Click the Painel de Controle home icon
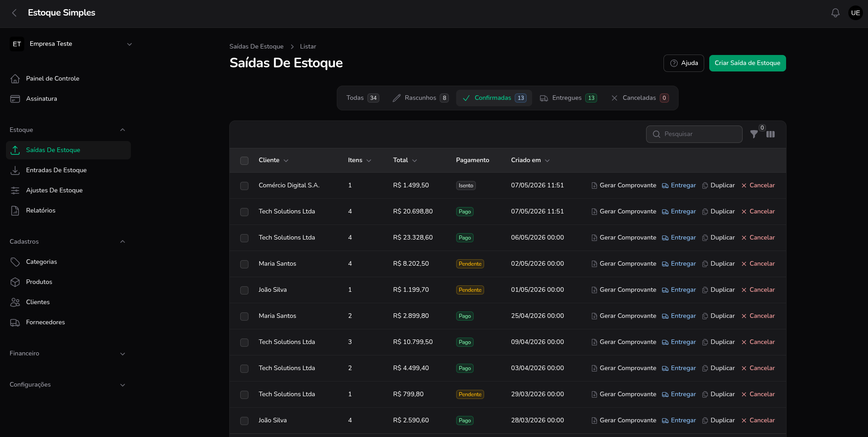Viewport: 868px width, 437px height. (15, 79)
